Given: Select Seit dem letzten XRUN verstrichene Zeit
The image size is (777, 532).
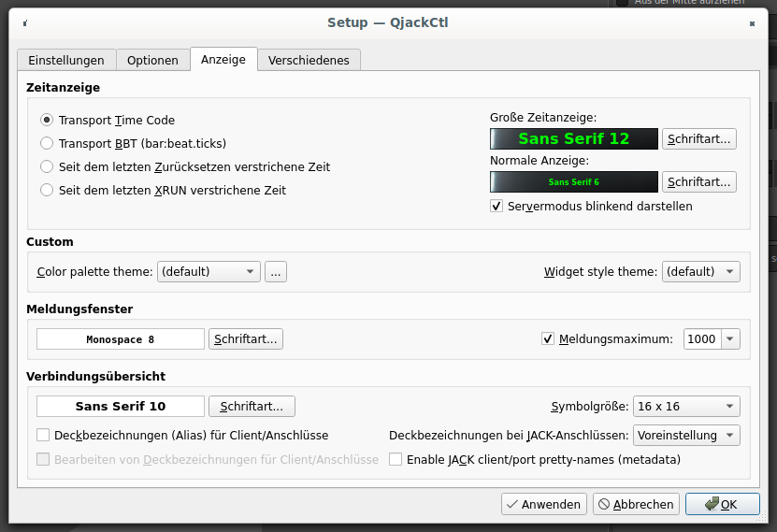Looking at the screenshot, I should [47, 191].
